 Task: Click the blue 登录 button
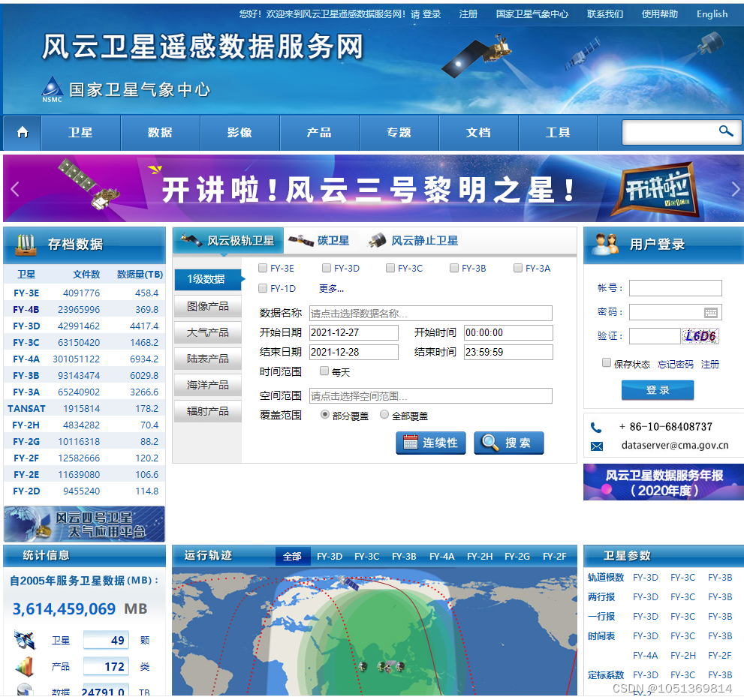point(658,390)
